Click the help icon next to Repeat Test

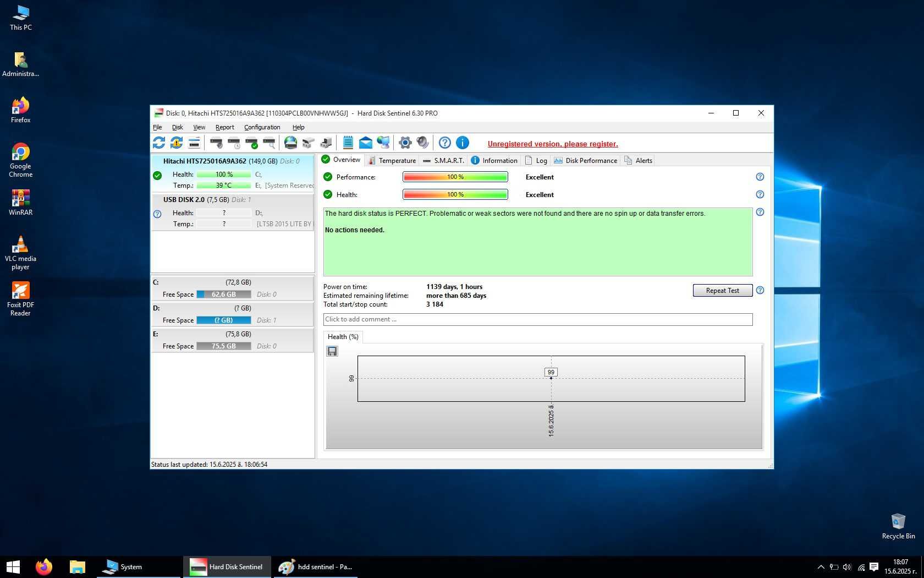tap(760, 290)
